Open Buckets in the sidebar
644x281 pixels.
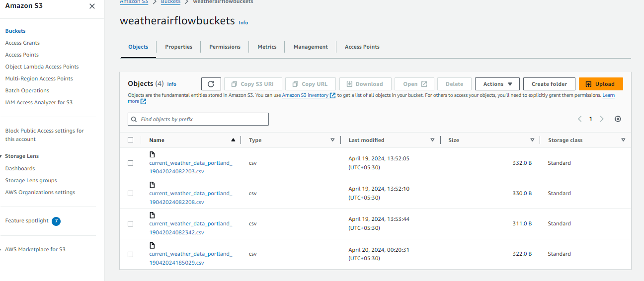pos(15,31)
